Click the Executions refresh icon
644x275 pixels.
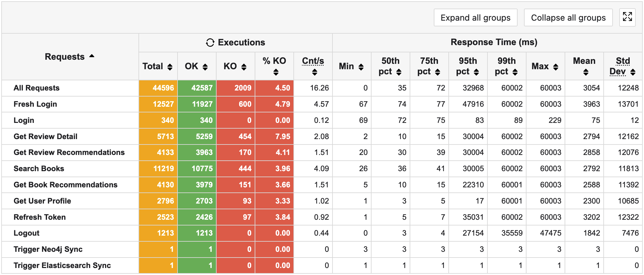point(210,43)
